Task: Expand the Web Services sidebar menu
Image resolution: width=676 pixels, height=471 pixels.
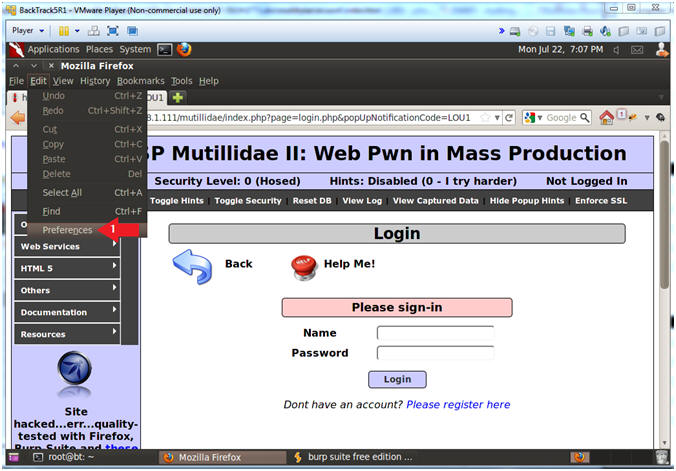Action: [x=67, y=246]
